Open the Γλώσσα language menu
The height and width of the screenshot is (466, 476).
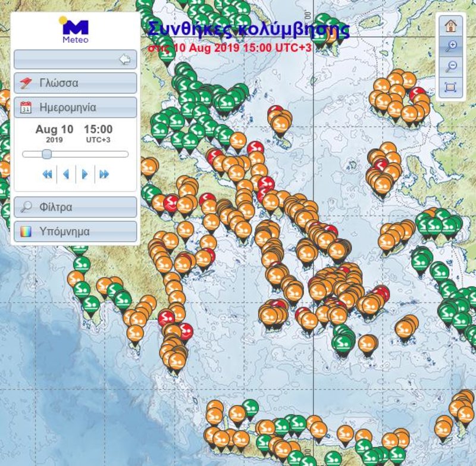[x=76, y=83]
